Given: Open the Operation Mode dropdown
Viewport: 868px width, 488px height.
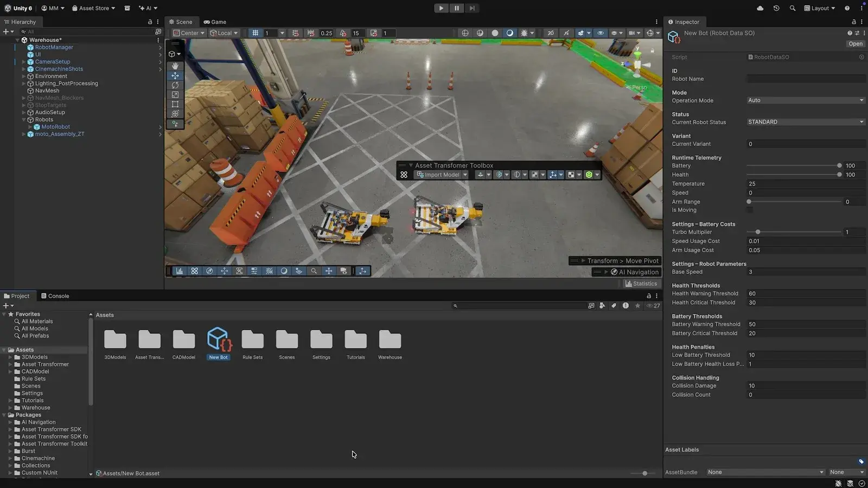Looking at the screenshot, I should [806, 100].
